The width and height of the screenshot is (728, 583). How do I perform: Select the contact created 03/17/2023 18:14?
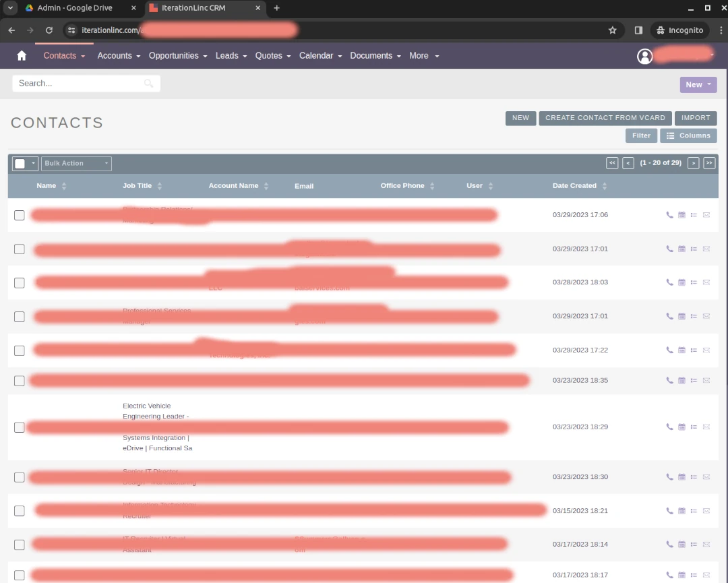(19, 545)
